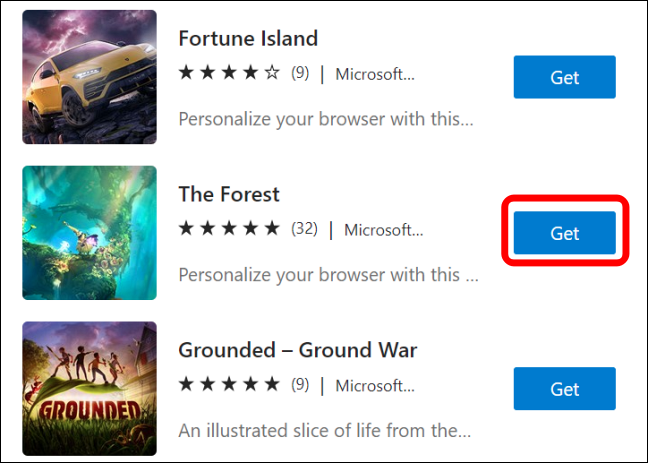648x463 pixels.
Task: Open the Microsoft publisher link for Fortune Island
Action: (374, 73)
